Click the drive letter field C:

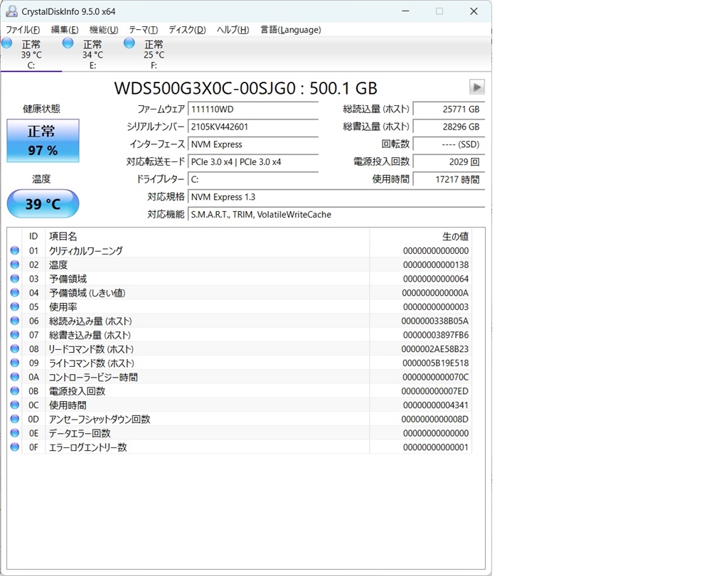coord(253,179)
